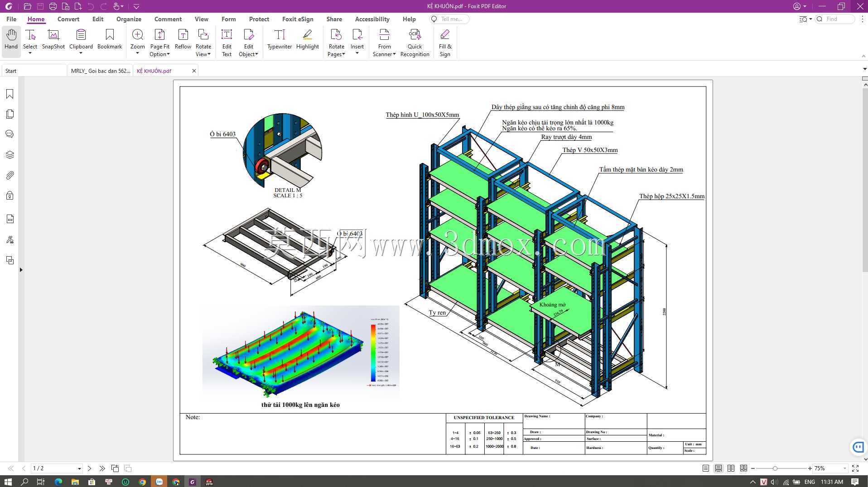Open Chrome from the taskbar
The height and width of the screenshot is (487, 868).
[142, 482]
